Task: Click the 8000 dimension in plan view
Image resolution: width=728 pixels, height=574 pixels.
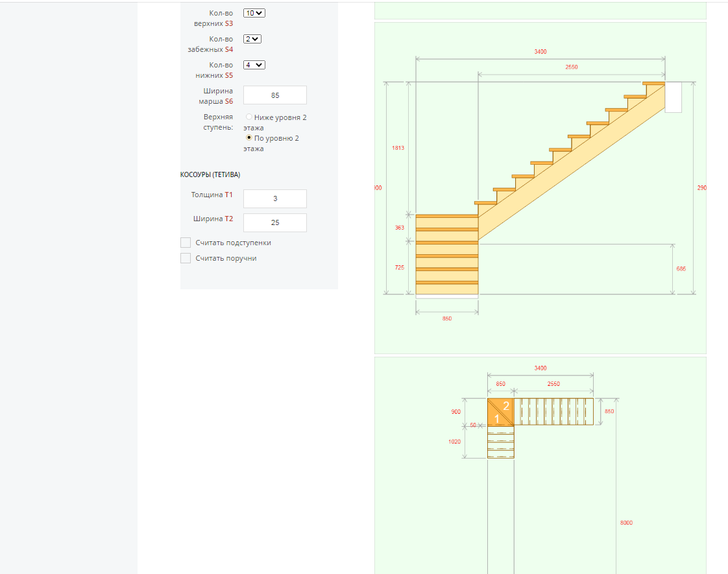Action: click(x=626, y=523)
